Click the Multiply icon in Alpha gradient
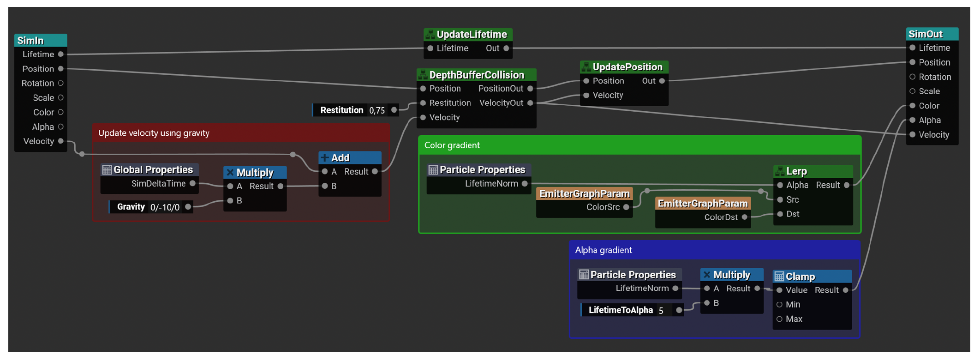The width and height of the screenshot is (980, 361). [x=707, y=275]
